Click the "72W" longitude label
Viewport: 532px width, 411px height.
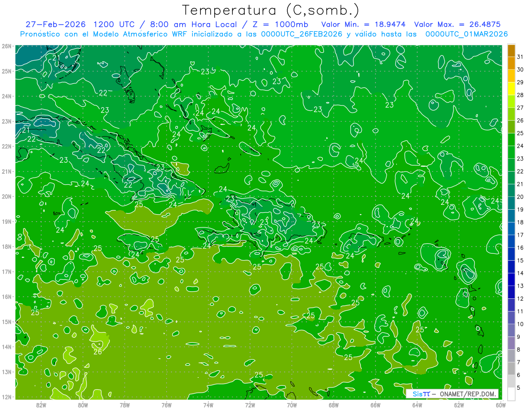point(250,404)
